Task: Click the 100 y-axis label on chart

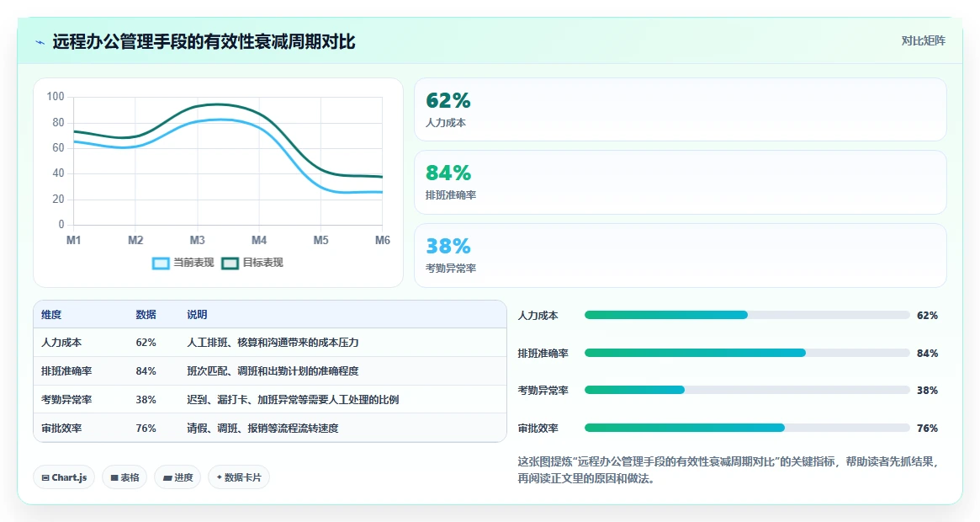Action: tap(55, 96)
